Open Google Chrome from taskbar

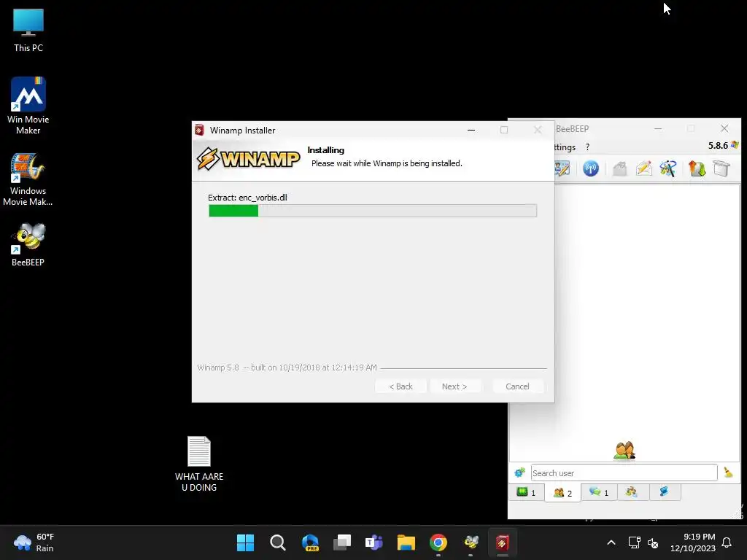[438, 542]
